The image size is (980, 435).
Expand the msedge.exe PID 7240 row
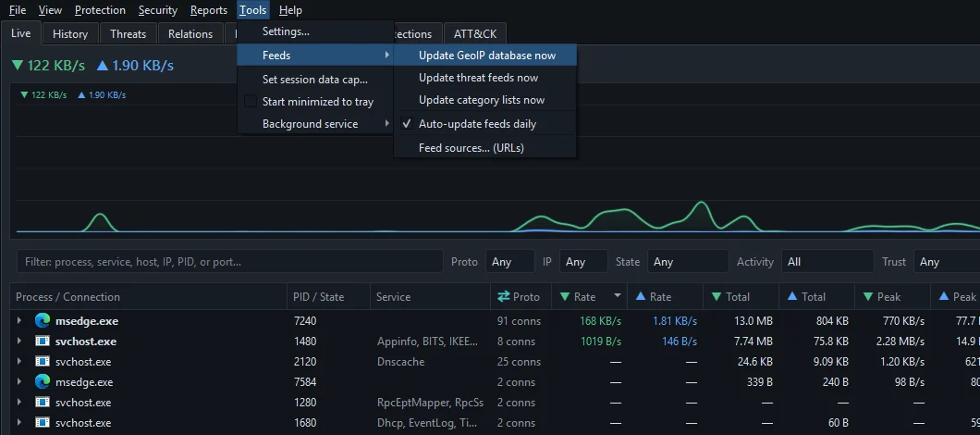pos(19,321)
